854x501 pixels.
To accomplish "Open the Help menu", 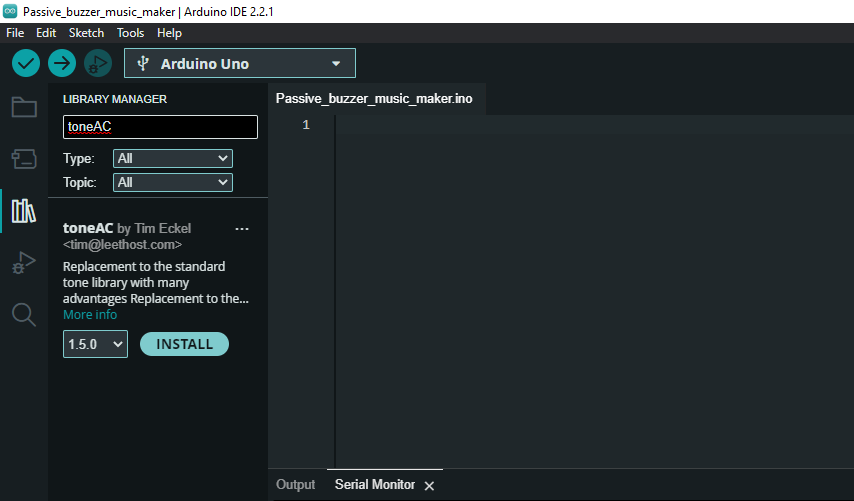I will point(169,33).
